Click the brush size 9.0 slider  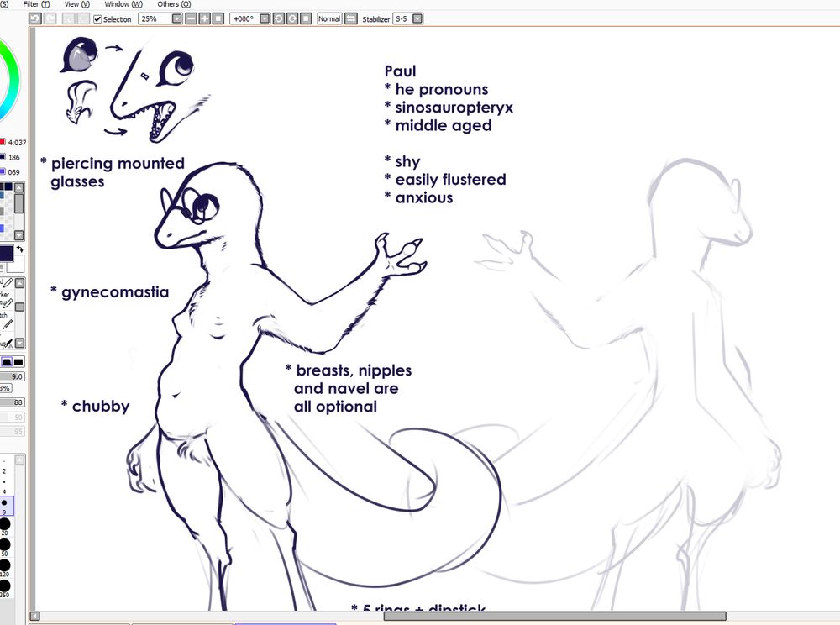coord(12,376)
